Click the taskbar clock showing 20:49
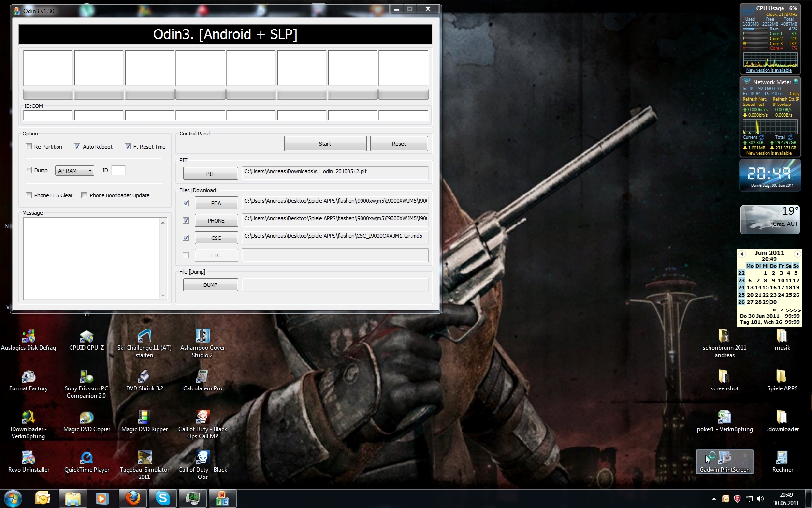Image resolution: width=812 pixels, height=508 pixels. point(786,499)
